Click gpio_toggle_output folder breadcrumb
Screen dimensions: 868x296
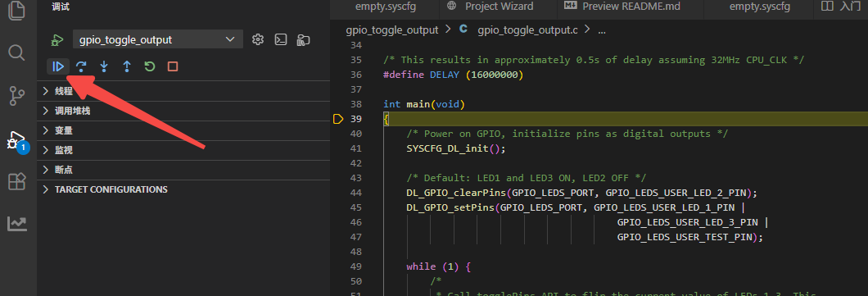392,30
